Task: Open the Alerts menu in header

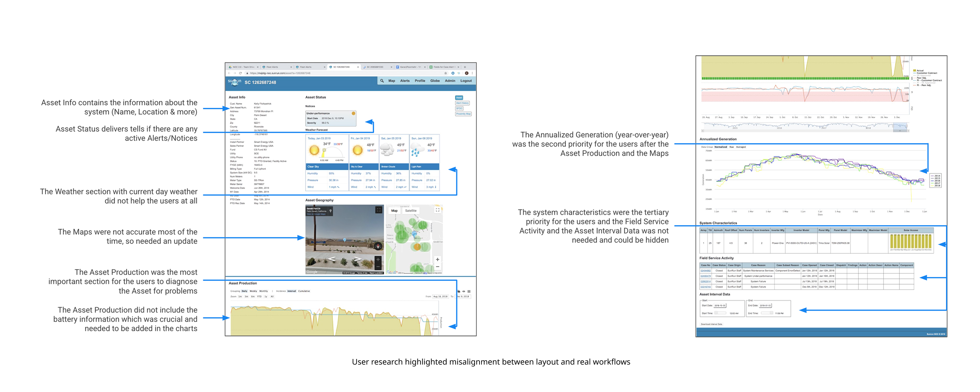Action: (x=405, y=81)
